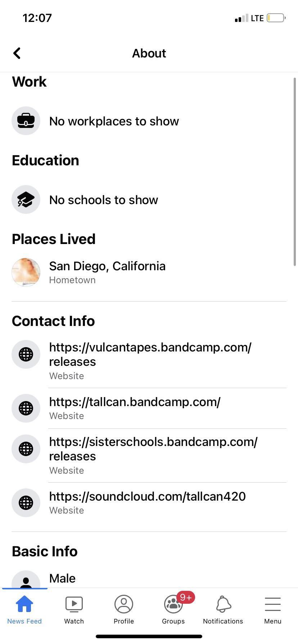Select San Diego, California hometown entry
298x644 pixels.
pos(107,266)
